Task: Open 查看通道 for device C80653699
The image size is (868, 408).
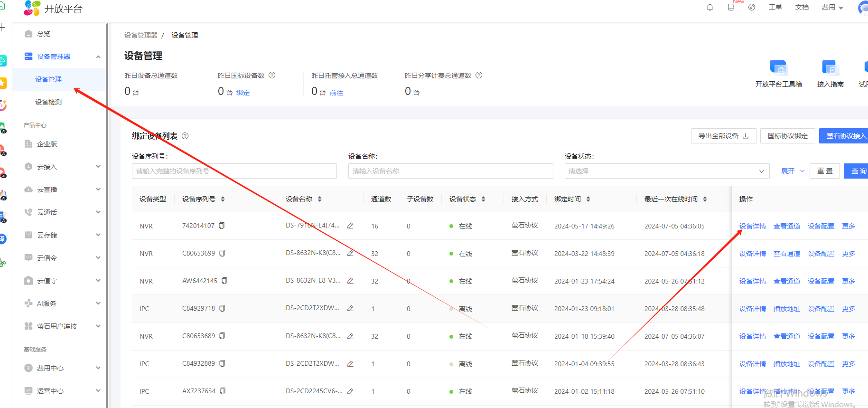Action: coord(786,254)
